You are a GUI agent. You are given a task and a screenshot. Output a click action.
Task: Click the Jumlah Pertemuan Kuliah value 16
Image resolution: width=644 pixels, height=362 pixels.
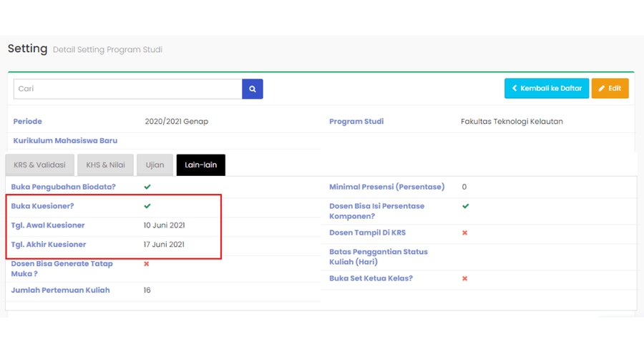(147, 290)
